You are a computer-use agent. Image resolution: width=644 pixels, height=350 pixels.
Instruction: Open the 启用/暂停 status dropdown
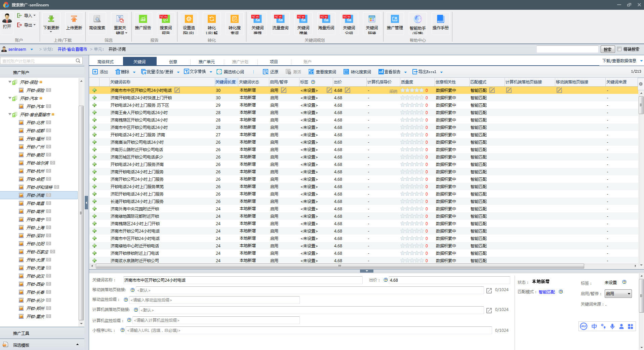[618, 294]
